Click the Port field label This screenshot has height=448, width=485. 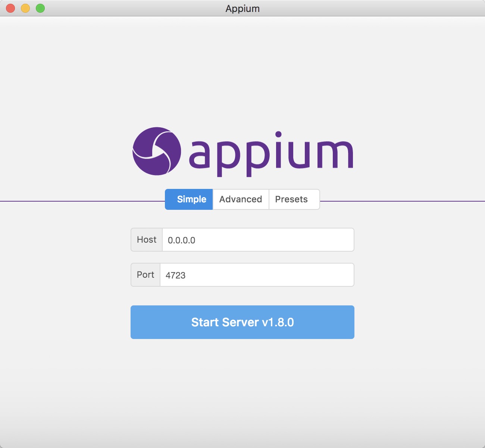(146, 275)
